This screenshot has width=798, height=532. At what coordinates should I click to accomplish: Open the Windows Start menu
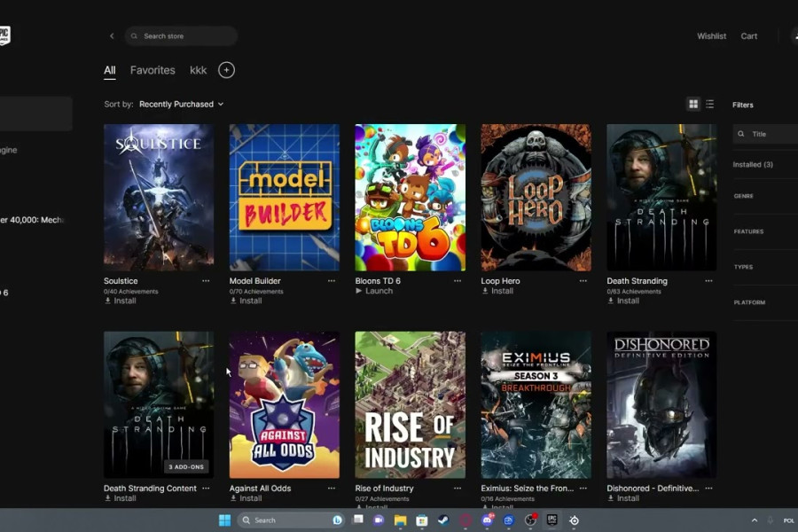tap(224, 520)
